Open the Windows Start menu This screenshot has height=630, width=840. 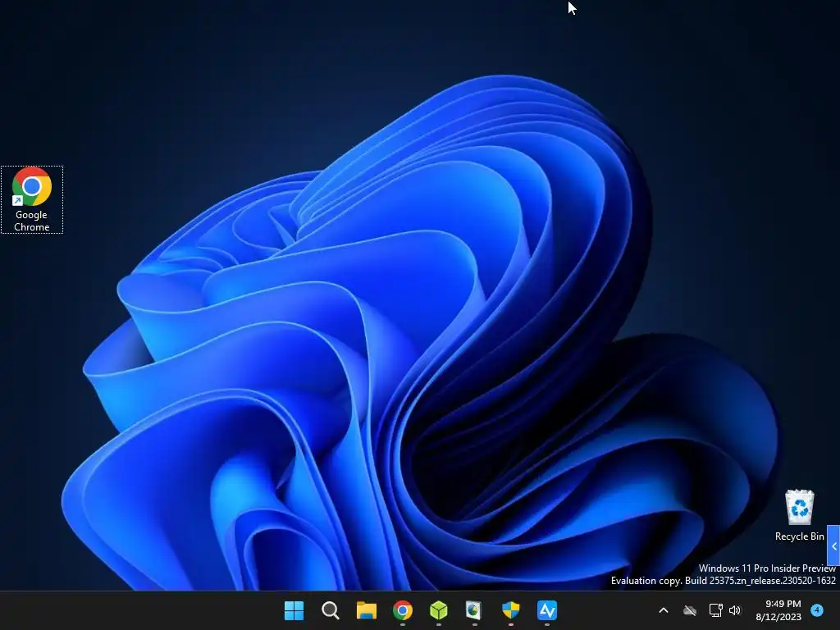pyautogui.click(x=294, y=610)
